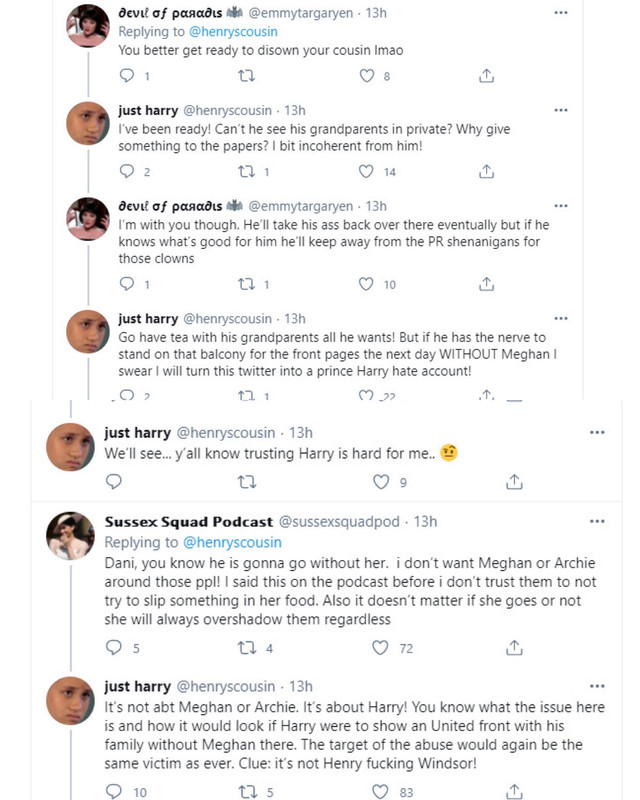This screenshot has width=640, height=800.
Task: Reply to the 'It's not abt Meghan' tweet
Action: (113, 792)
